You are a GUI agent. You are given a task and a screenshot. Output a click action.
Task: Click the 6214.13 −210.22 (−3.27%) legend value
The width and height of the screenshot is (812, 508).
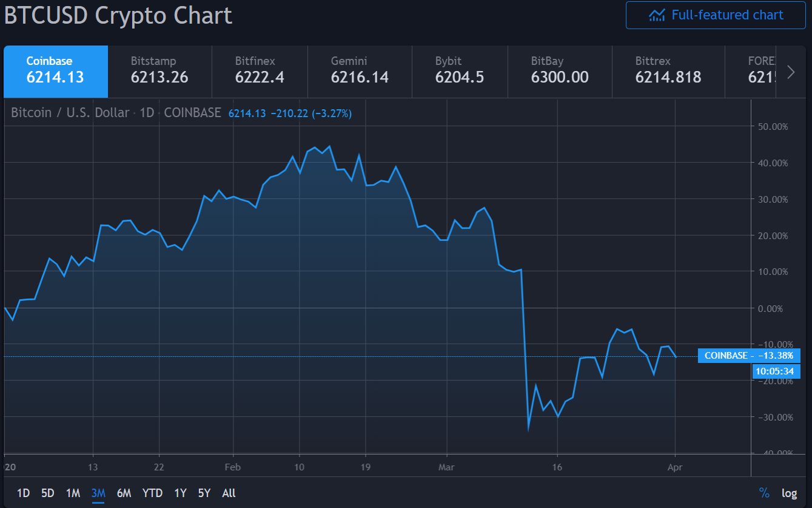(x=290, y=113)
